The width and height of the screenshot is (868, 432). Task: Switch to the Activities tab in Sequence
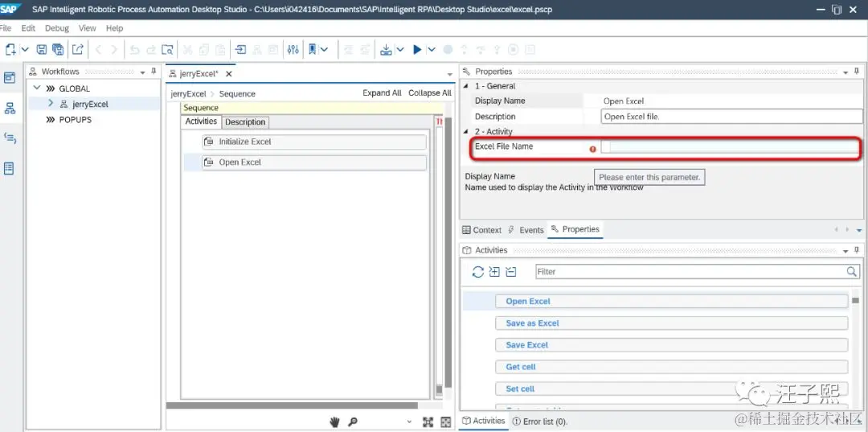[201, 121]
